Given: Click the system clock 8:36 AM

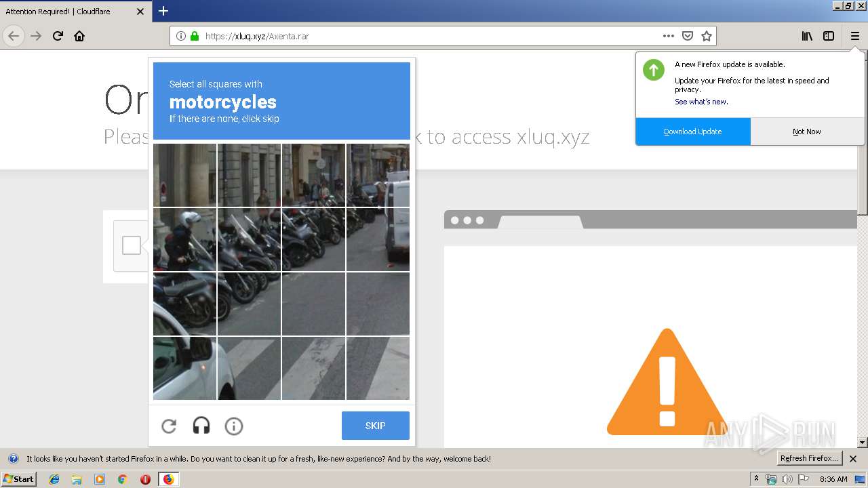Looking at the screenshot, I should pos(833,479).
